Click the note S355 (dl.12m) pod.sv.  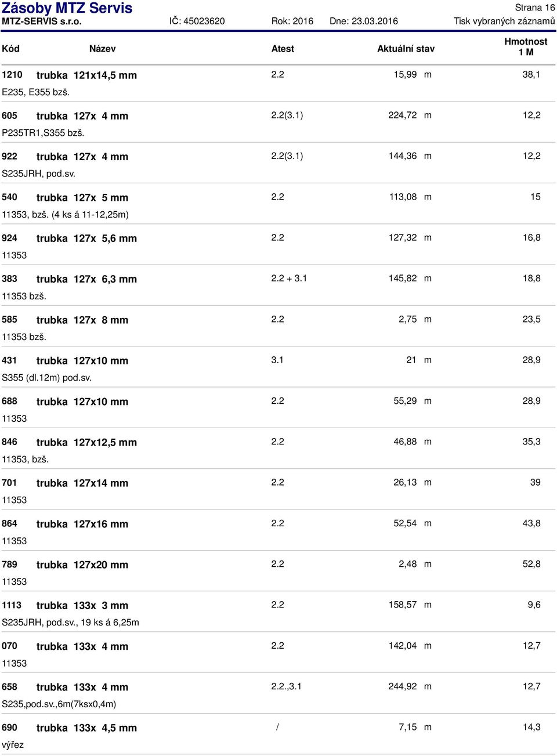46,378
